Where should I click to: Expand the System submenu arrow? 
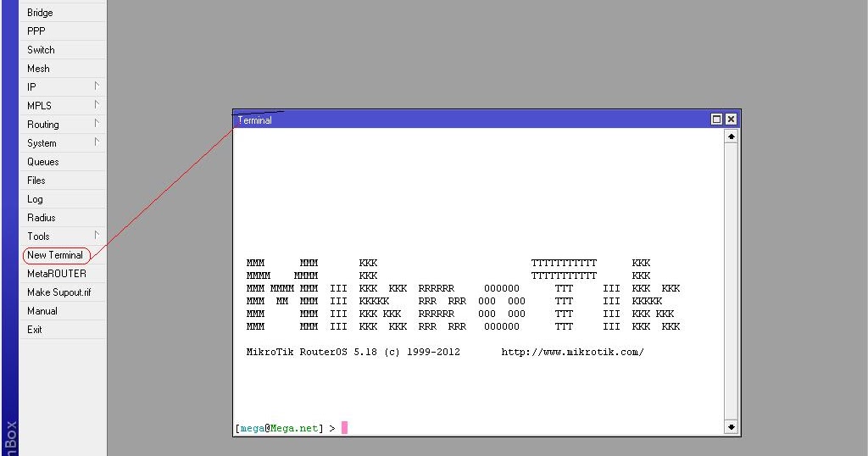coord(97,142)
